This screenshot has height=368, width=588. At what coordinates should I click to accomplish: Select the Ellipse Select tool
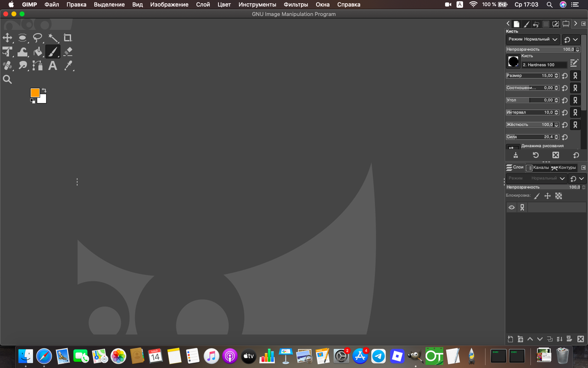click(x=23, y=38)
